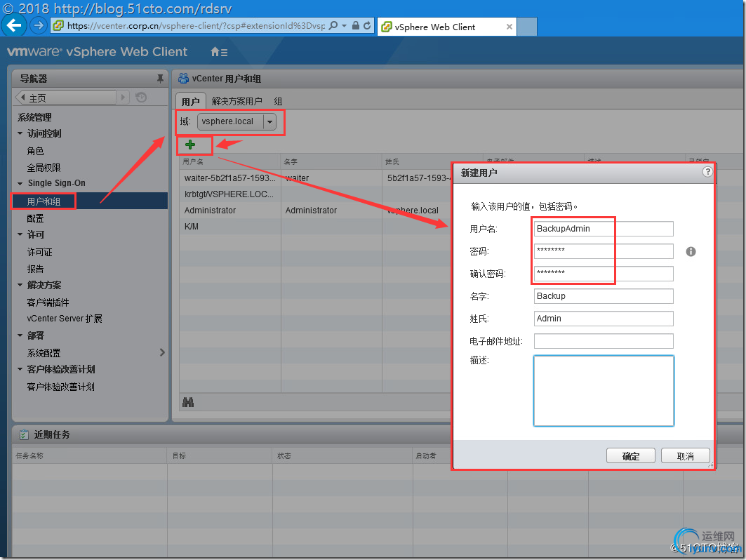Sort by the 用户名 column header

pyautogui.click(x=230, y=162)
